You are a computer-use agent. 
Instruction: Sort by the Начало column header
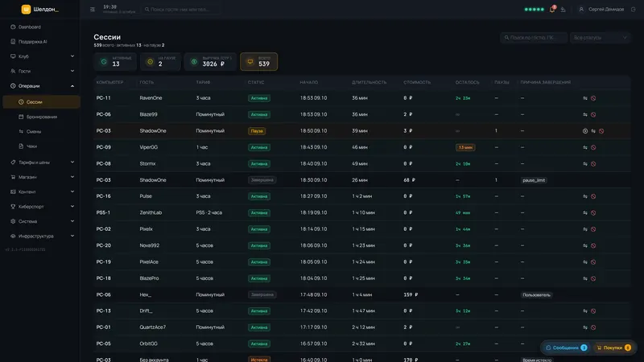[309, 83]
